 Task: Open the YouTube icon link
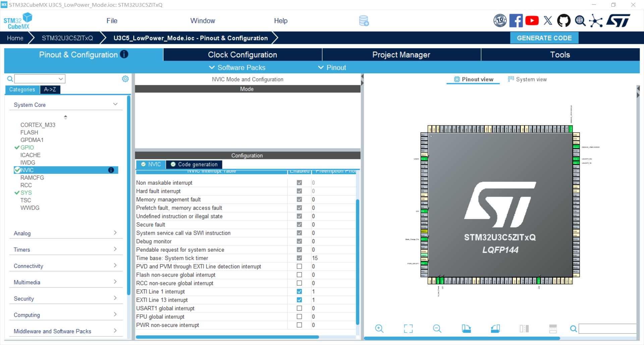pos(532,21)
